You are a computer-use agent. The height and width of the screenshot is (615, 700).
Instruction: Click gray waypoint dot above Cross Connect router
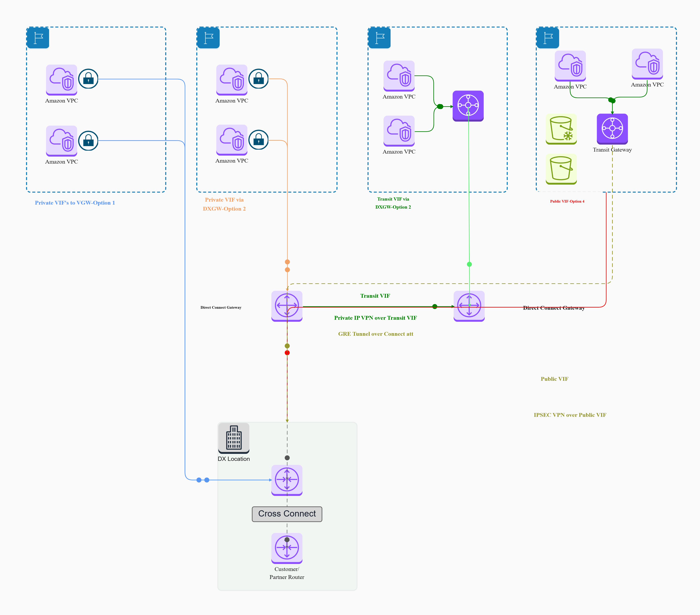pyautogui.click(x=287, y=458)
